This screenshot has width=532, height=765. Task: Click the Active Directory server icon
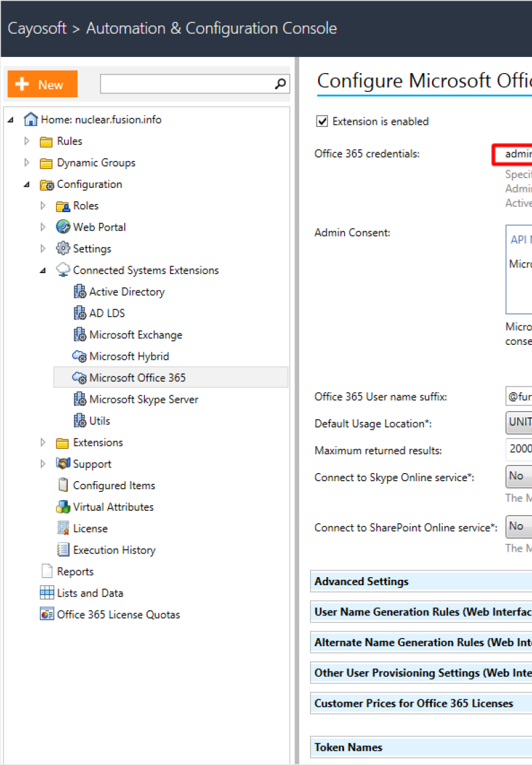tap(79, 291)
